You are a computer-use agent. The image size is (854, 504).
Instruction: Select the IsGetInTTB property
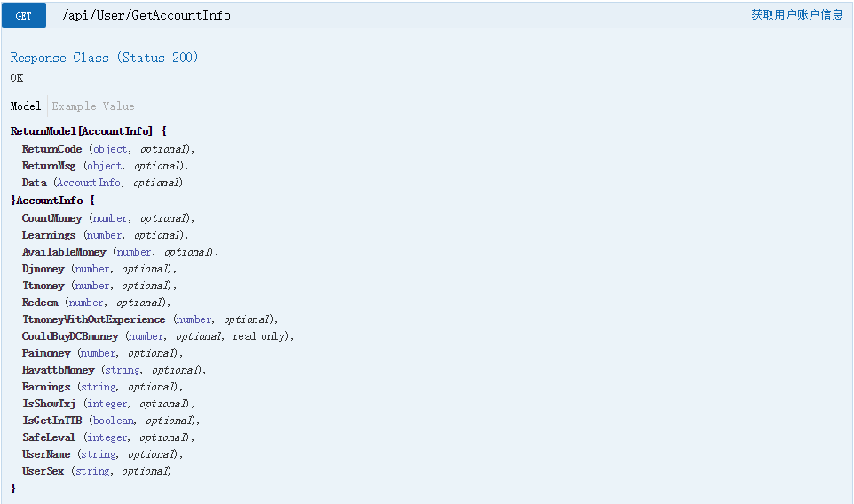coord(51,421)
